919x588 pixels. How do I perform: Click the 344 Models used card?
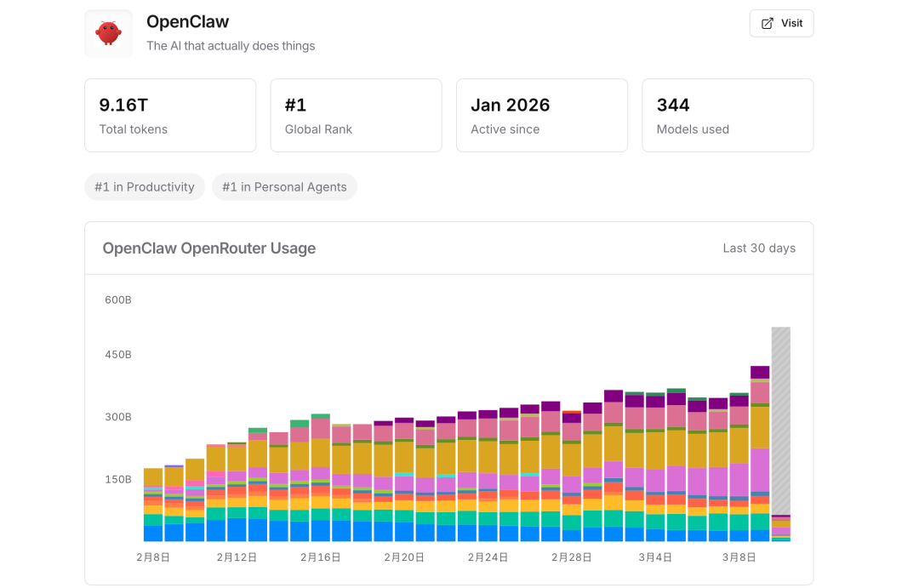728,116
